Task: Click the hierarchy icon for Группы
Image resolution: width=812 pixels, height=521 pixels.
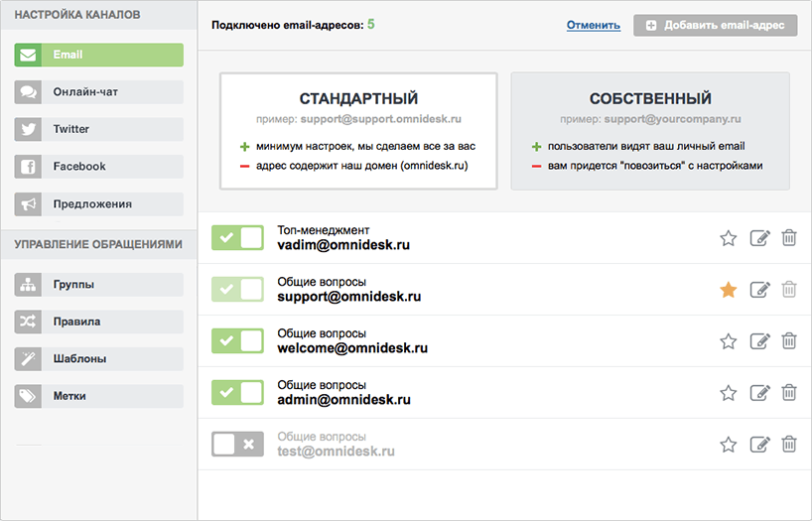Action: (x=28, y=285)
